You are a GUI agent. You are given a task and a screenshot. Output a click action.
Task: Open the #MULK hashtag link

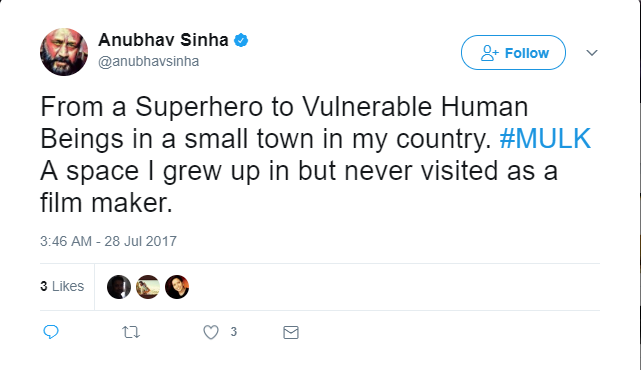point(545,139)
